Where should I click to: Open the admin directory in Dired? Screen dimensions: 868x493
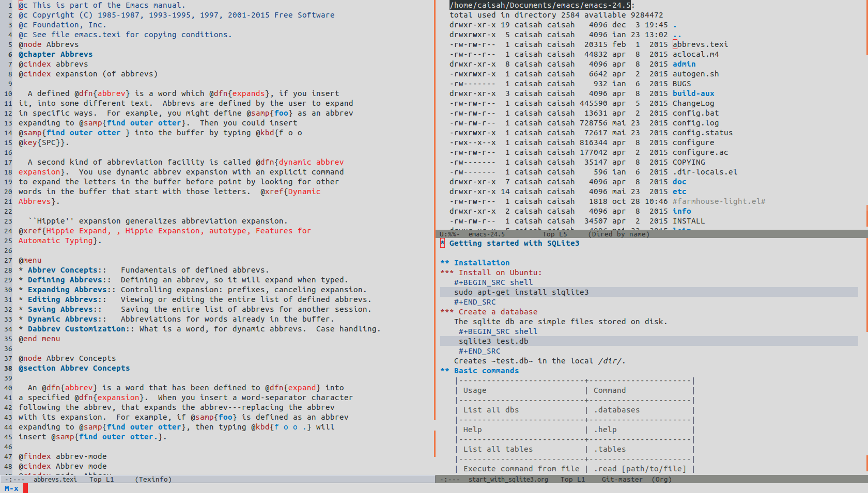pos(684,64)
